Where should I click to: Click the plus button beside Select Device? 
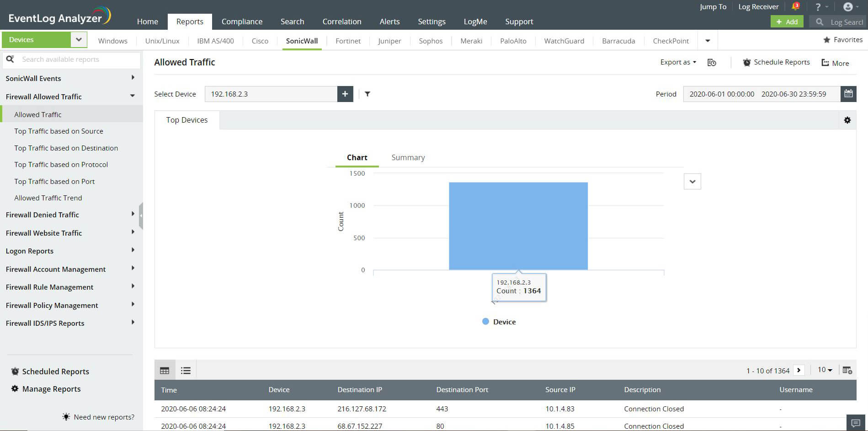click(x=345, y=94)
